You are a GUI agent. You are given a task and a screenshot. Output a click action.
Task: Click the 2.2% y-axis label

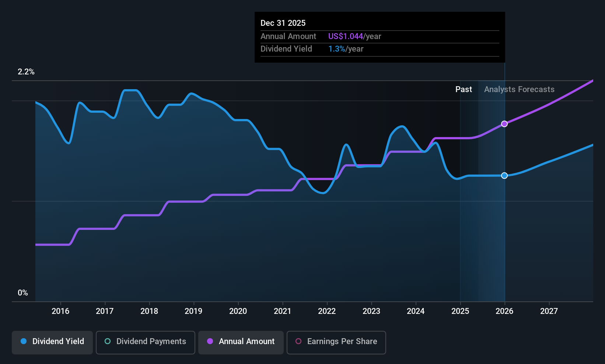[x=26, y=72]
